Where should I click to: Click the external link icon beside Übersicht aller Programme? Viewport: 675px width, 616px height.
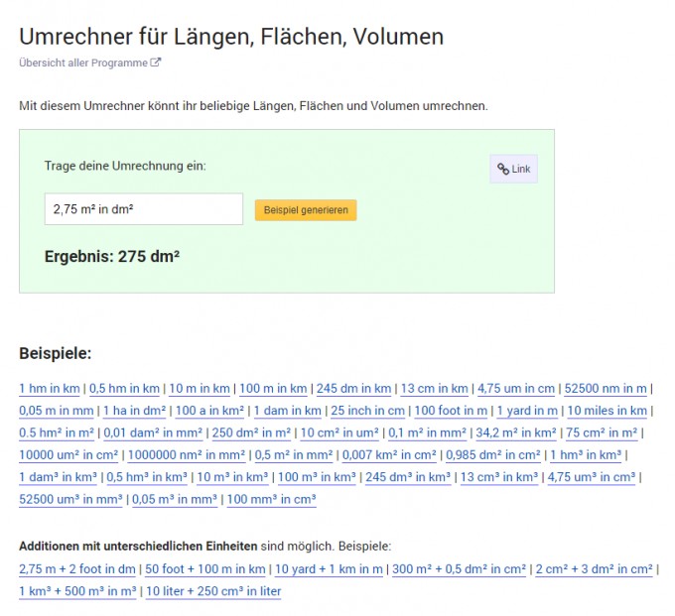(x=156, y=62)
